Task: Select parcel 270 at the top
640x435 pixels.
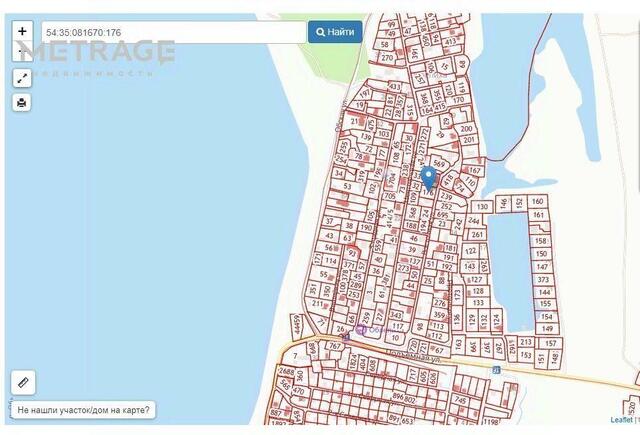Action: coord(387,58)
